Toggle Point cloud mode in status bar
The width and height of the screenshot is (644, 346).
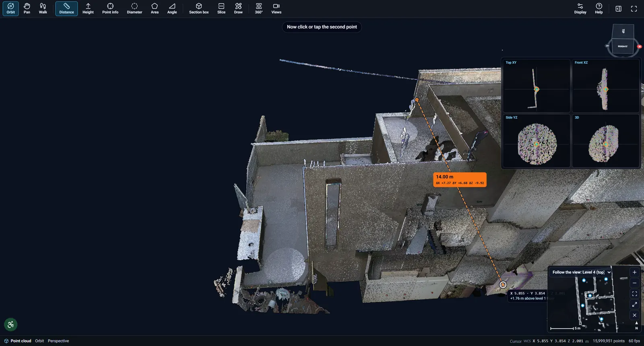(x=18, y=341)
